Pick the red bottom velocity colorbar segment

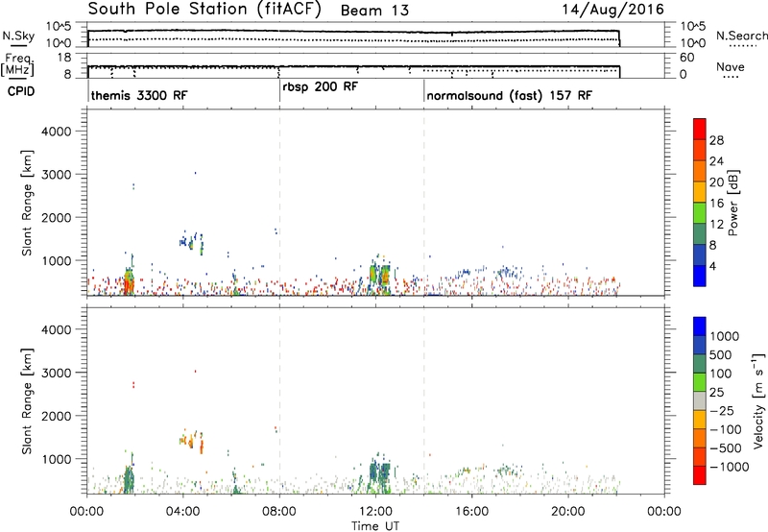[700, 475]
